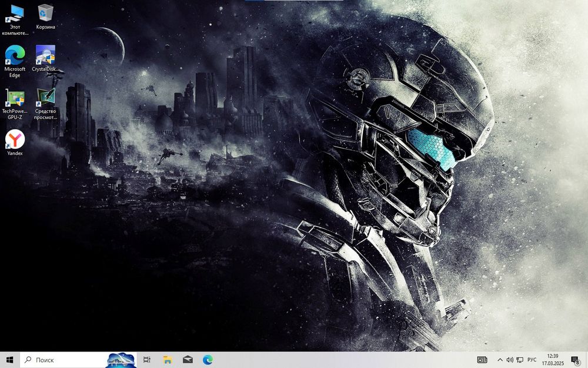The width and height of the screenshot is (588, 368).
Task: Open the notification center with 8 alerts
Action: 576,360
